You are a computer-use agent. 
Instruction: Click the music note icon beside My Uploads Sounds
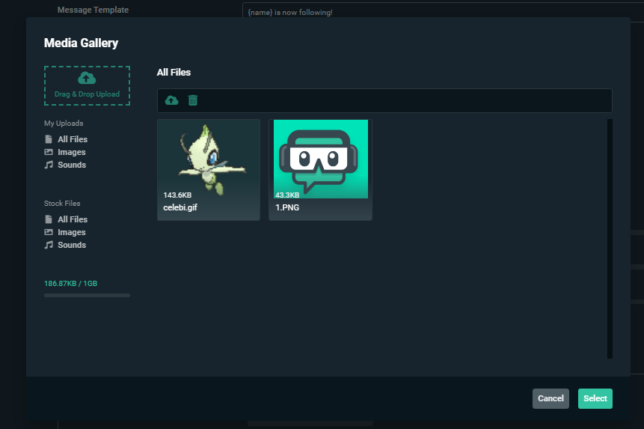tap(48, 165)
